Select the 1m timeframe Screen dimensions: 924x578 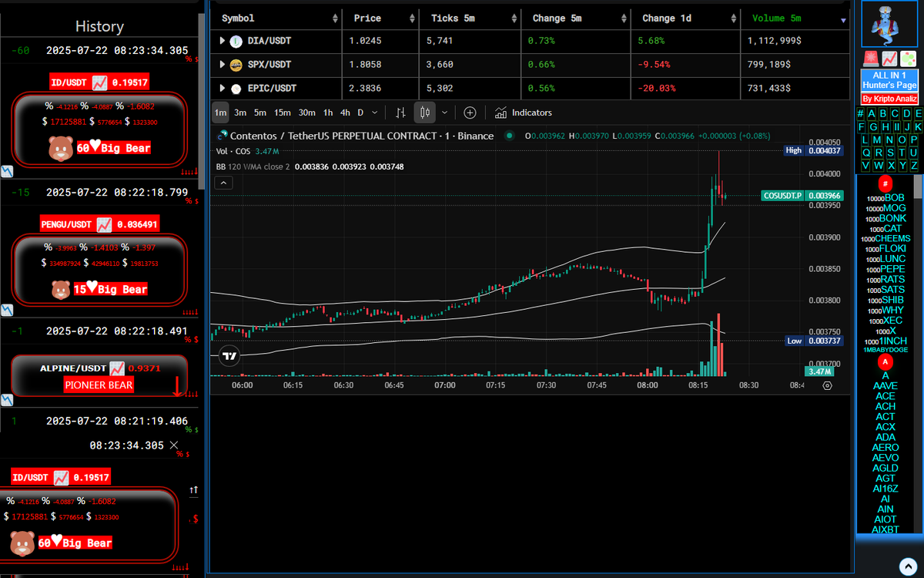tap(221, 113)
